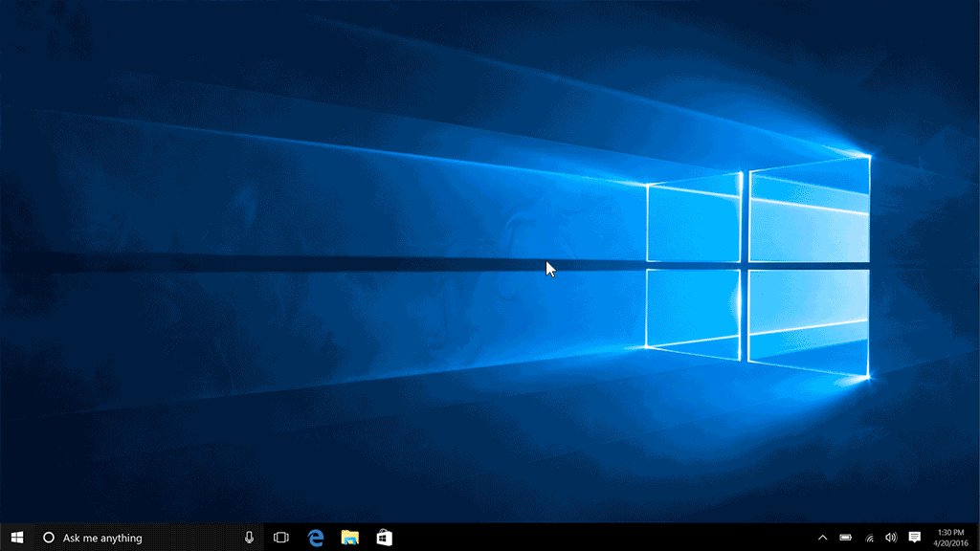Image resolution: width=980 pixels, height=551 pixels.
Task: Open the Windows Start menu
Action: pyautogui.click(x=17, y=538)
